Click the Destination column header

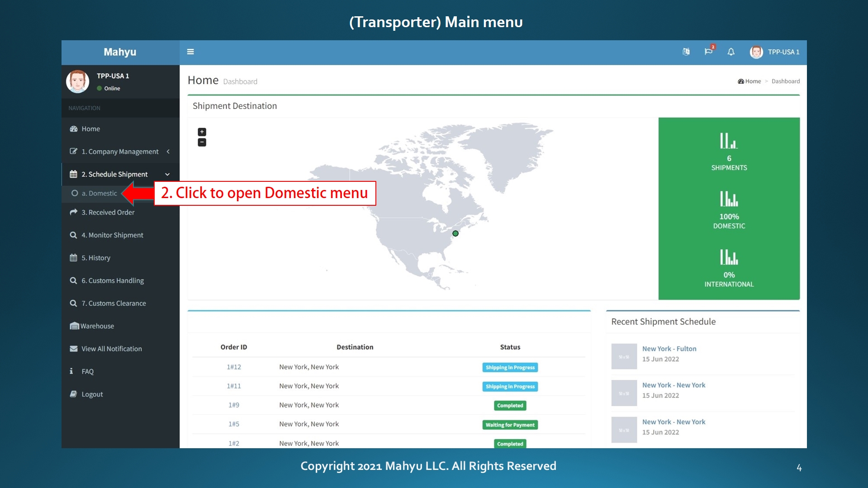tap(355, 347)
